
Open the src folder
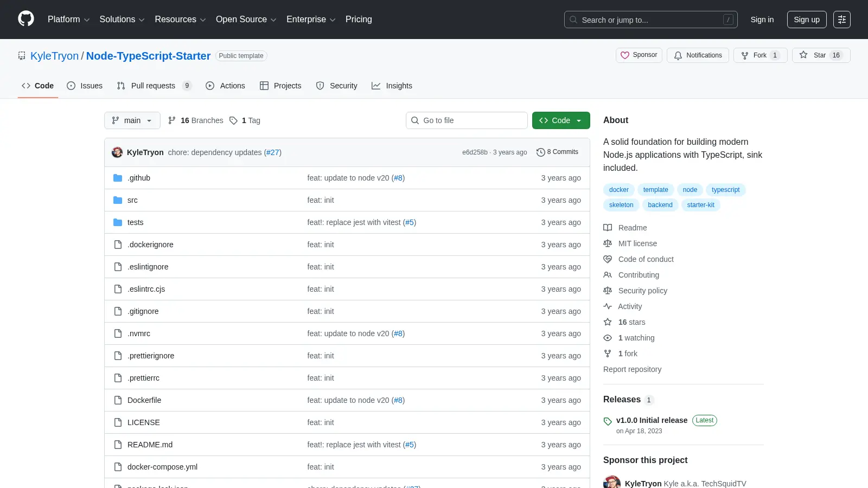point(132,200)
